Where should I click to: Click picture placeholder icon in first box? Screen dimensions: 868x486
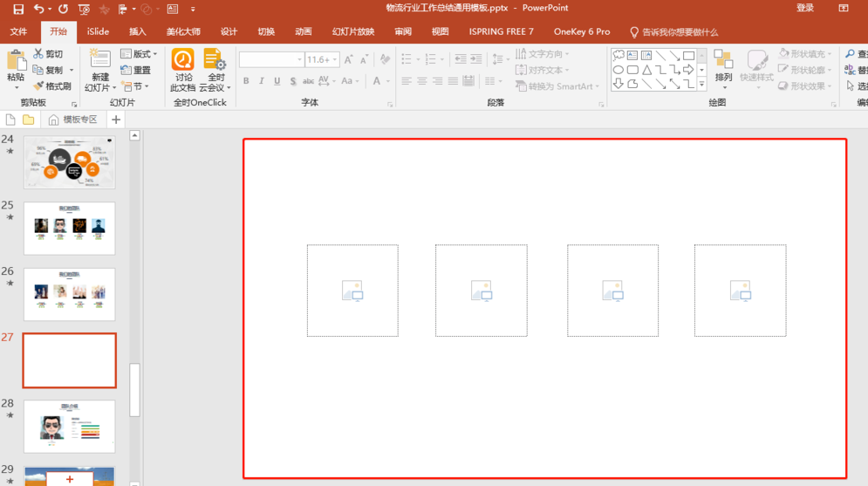pos(352,291)
